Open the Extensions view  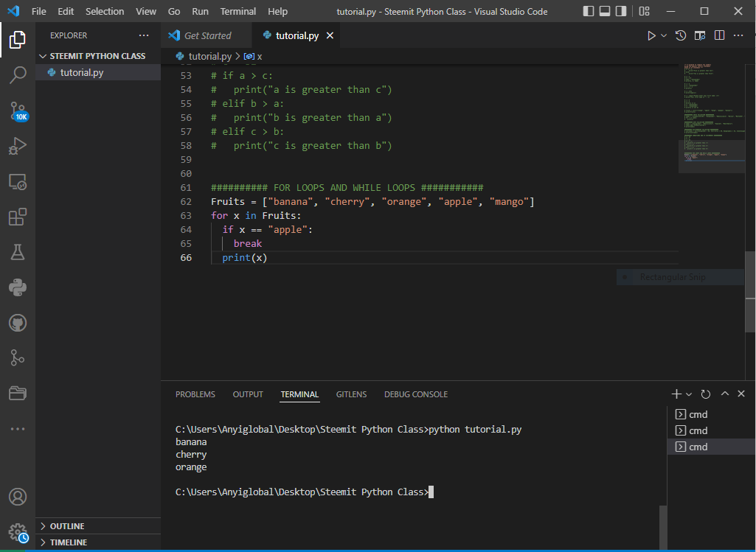click(18, 217)
